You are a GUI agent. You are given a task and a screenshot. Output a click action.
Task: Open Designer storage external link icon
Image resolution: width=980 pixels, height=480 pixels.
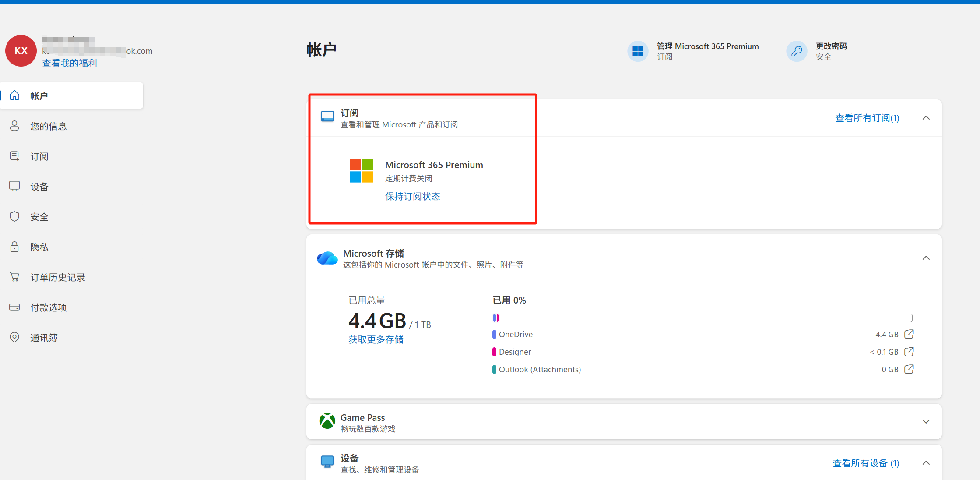pos(909,352)
